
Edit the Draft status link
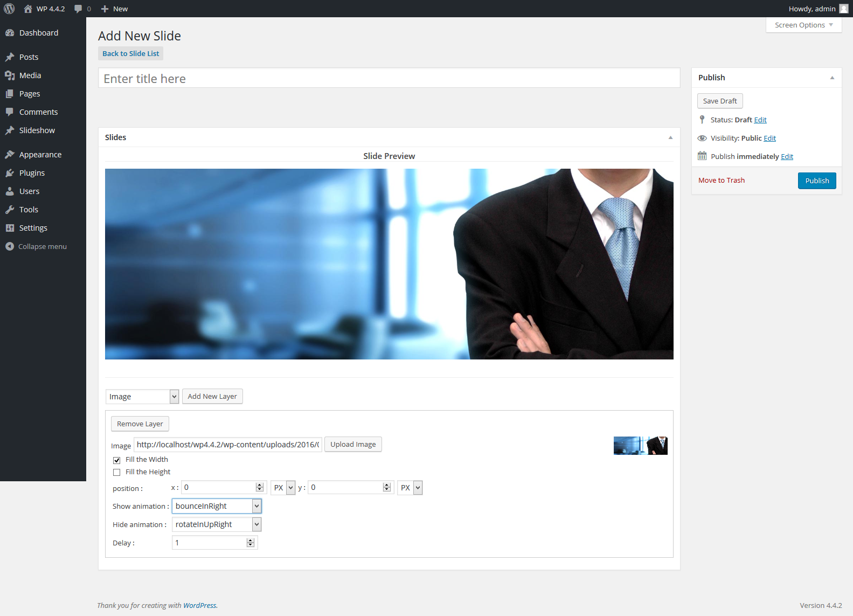[760, 120]
